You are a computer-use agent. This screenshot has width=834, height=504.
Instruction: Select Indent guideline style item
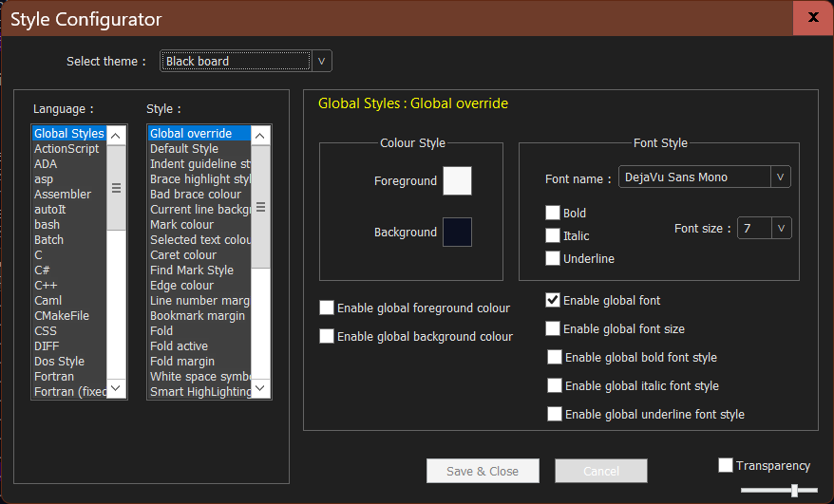(x=199, y=164)
